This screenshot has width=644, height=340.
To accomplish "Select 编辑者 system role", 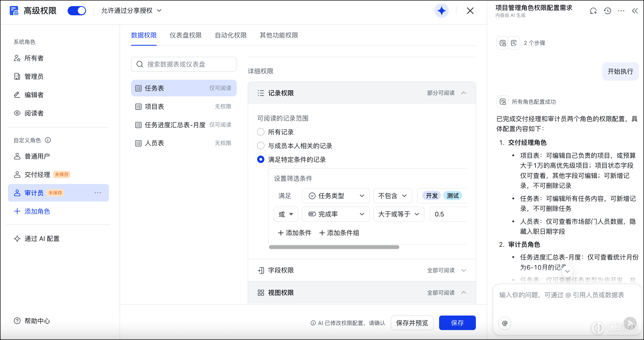I will tap(58, 95).
